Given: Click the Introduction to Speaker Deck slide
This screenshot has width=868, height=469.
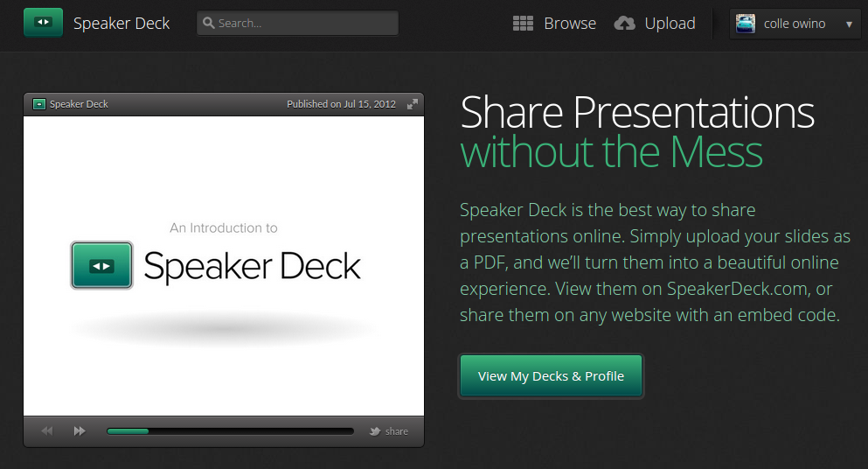Looking at the screenshot, I should click(x=224, y=266).
